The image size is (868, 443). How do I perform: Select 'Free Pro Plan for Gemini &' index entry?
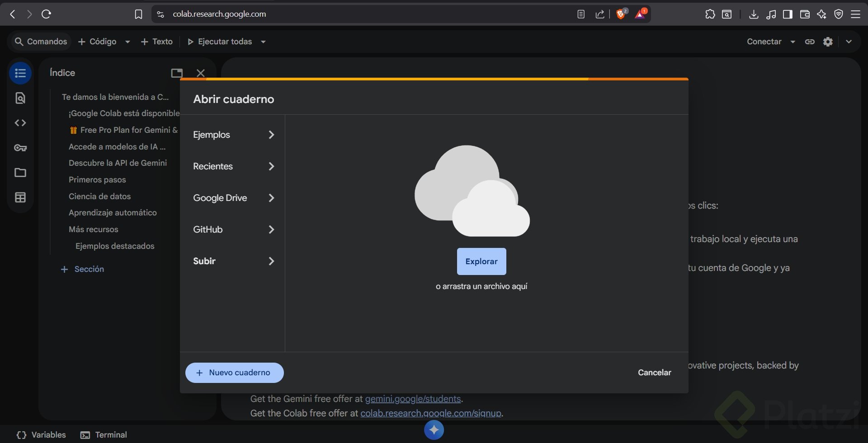[124, 130]
